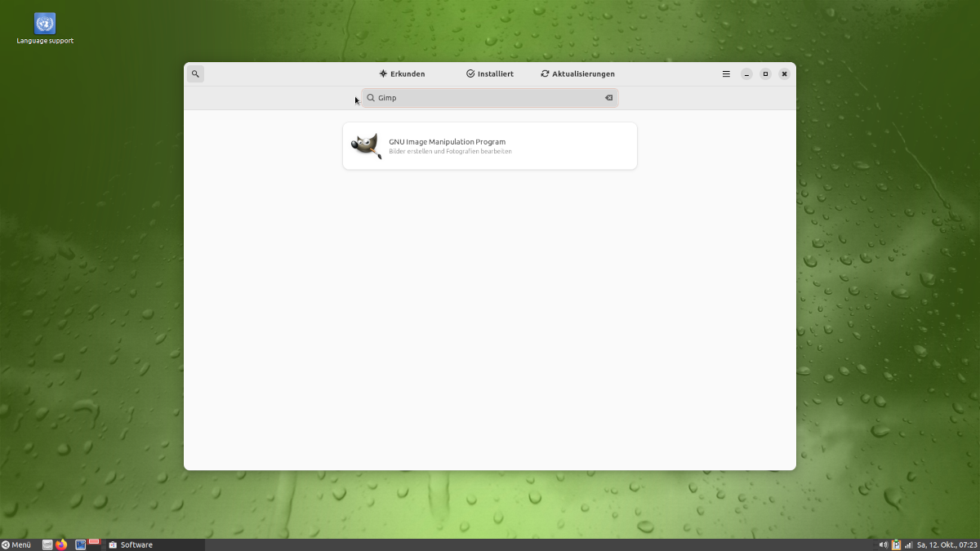The image size is (980, 551).
Task: Minimize the Software window
Action: [746, 74]
